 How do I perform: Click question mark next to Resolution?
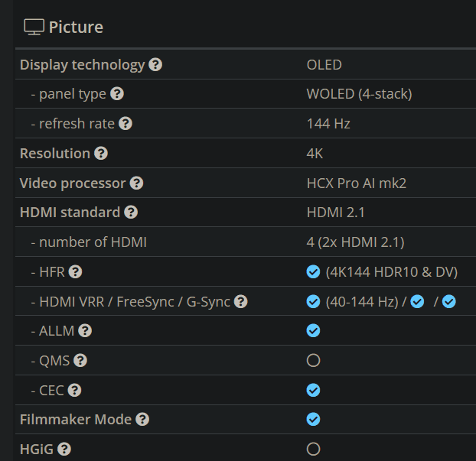tap(101, 153)
